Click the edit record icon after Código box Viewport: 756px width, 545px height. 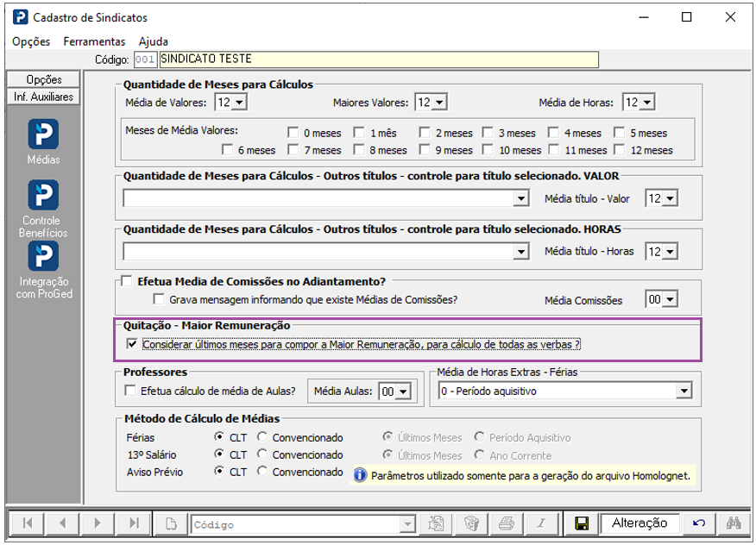(x=436, y=523)
